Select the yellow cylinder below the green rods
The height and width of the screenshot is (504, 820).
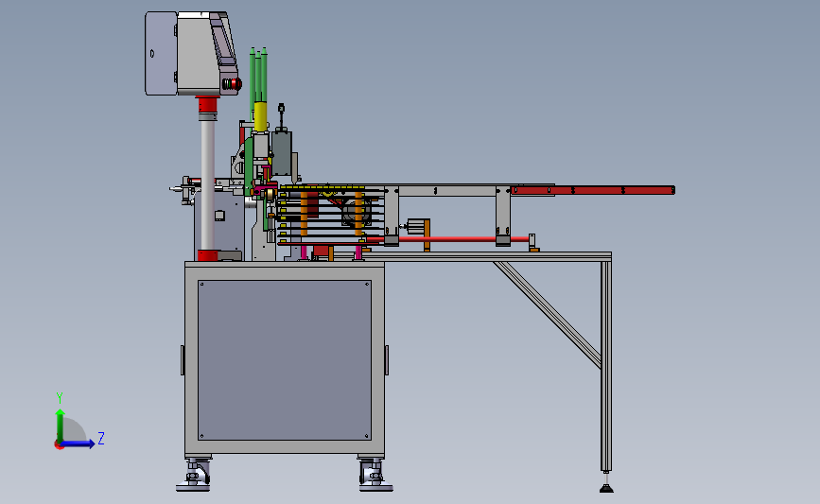(260, 116)
